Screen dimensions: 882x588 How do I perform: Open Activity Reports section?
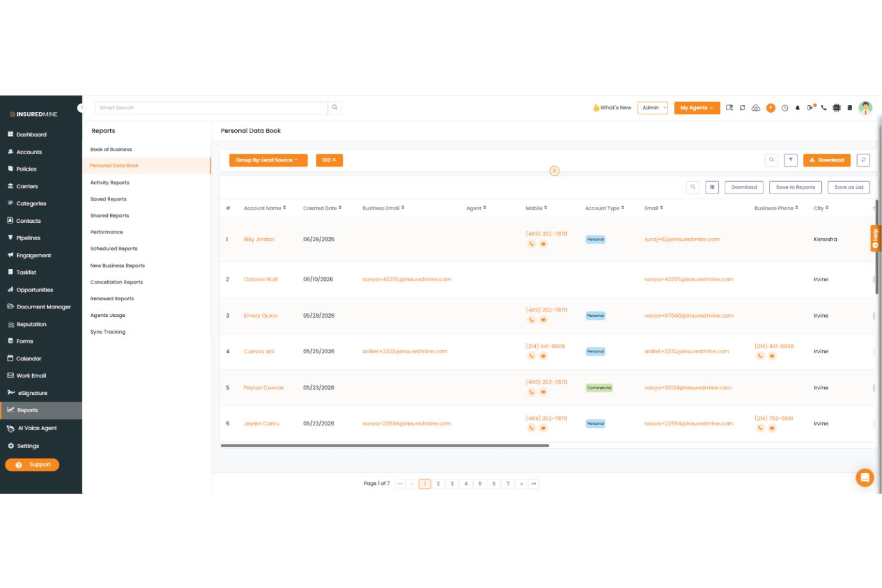click(x=110, y=183)
